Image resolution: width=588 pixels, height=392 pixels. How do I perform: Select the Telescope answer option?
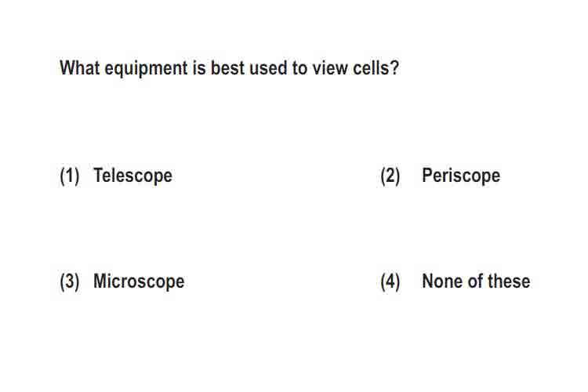coord(132,176)
